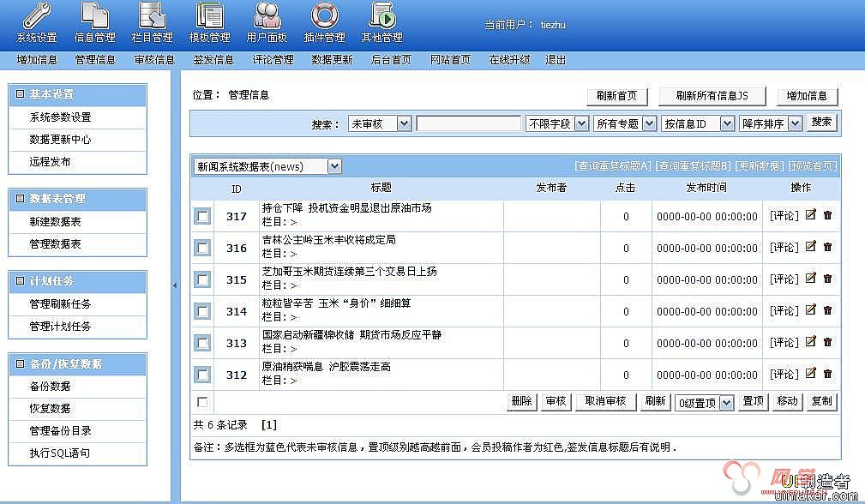
Task: Delete article 312 using the trash icon
Action: click(x=826, y=375)
